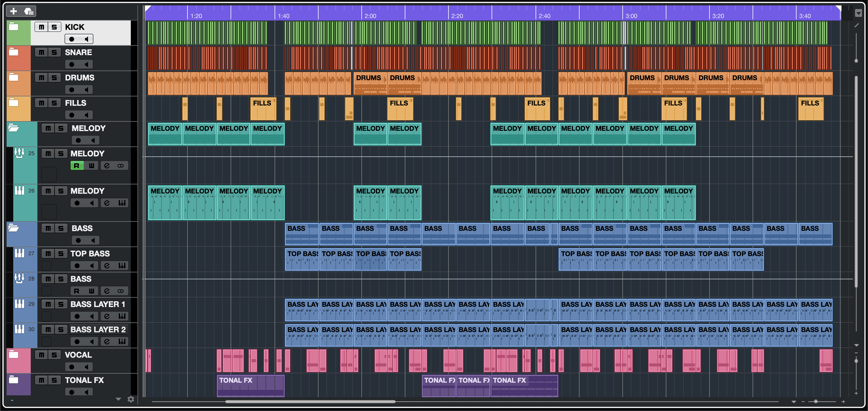This screenshot has width=868, height=411.
Task: Click the record enable dot on VOCAL track
Action: (72, 367)
